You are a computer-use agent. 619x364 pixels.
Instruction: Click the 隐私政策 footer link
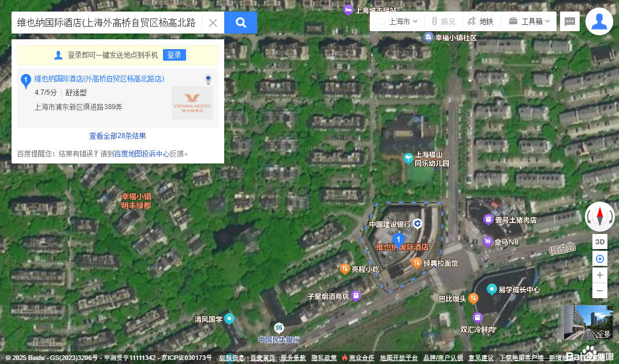[324, 358]
